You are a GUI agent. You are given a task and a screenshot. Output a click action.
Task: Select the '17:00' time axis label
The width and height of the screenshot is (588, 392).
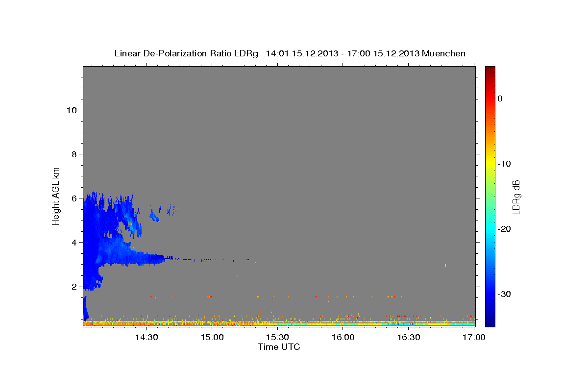pos(474,338)
